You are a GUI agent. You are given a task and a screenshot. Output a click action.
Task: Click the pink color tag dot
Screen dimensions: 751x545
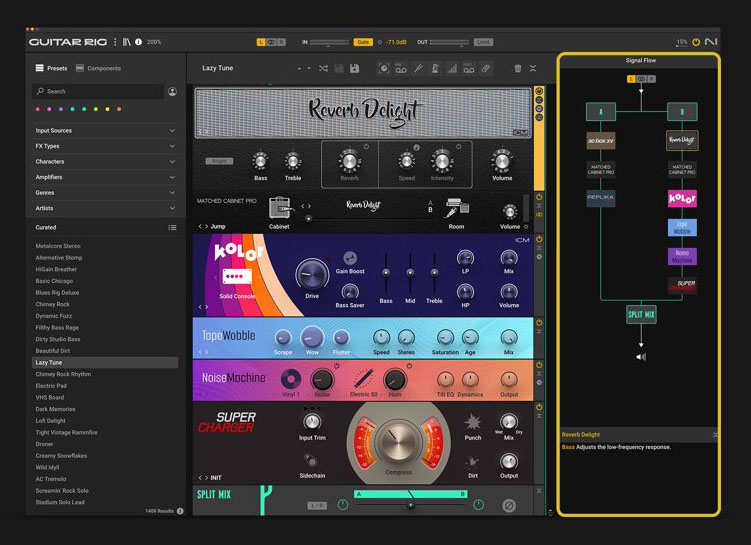click(38, 109)
